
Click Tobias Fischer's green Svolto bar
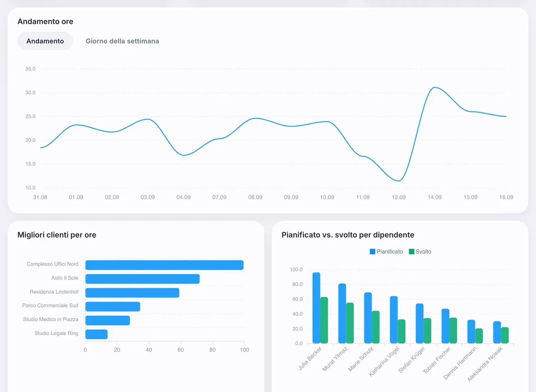tap(453, 331)
